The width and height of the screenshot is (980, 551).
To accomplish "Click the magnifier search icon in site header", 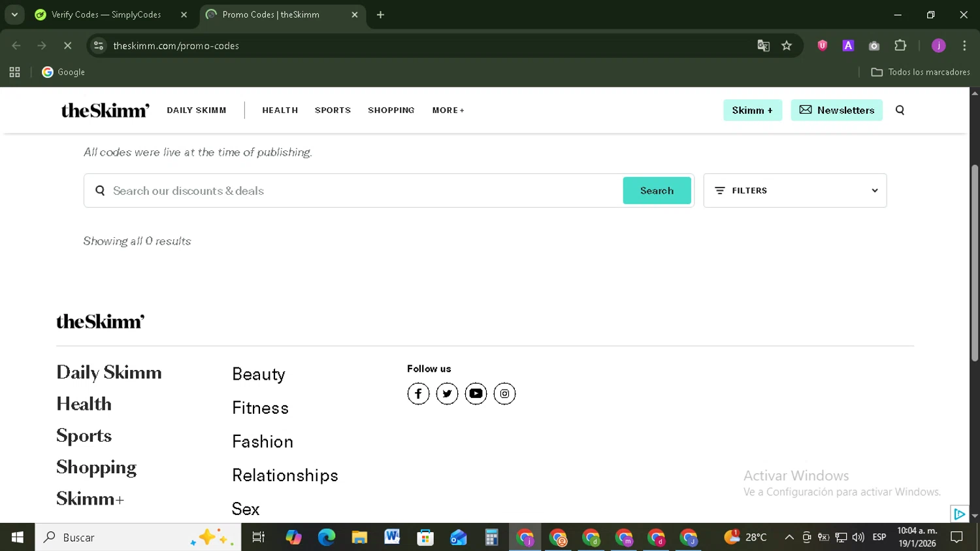I will click(x=900, y=110).
